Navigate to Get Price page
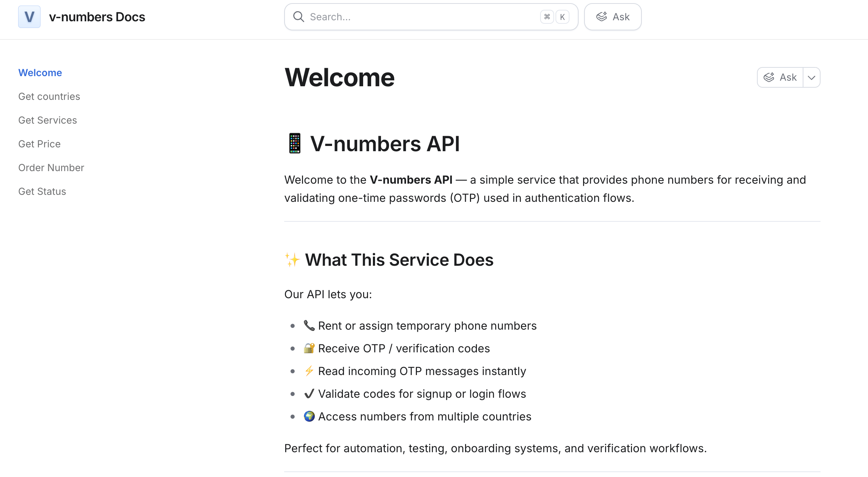Screen dimensions: 868x477 click(x=39, y=144)
